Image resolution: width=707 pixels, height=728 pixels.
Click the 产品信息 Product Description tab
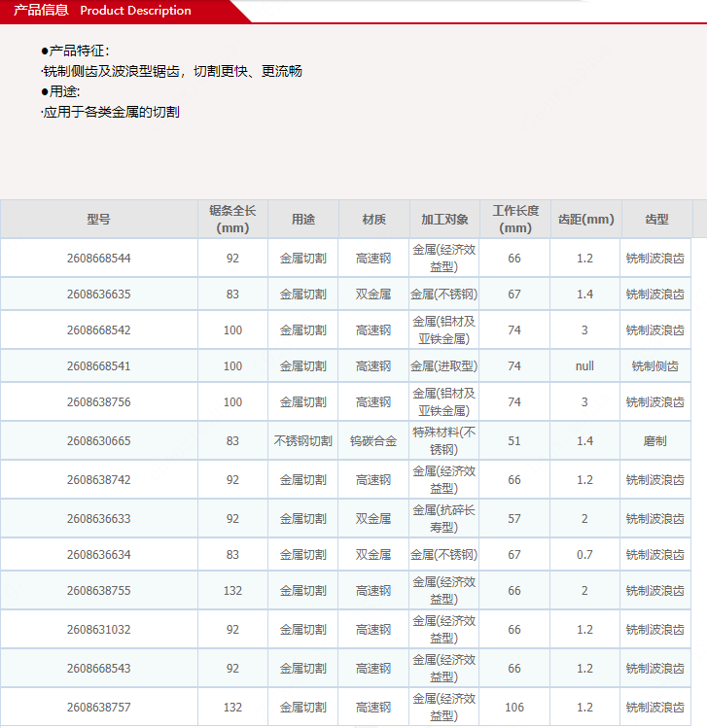103,11
